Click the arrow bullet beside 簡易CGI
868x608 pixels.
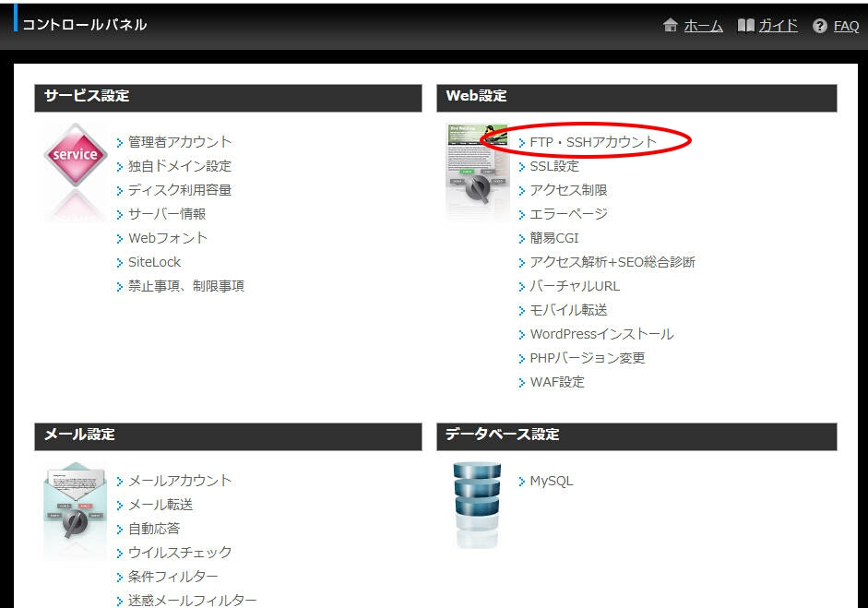pyautogui.click(x=521, y=239)
